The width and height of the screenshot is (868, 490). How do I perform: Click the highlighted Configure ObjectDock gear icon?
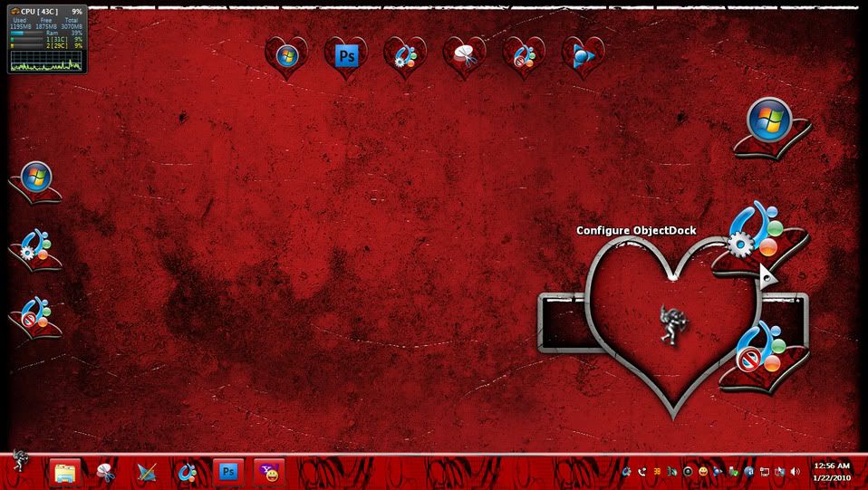[x=758, y=238]
